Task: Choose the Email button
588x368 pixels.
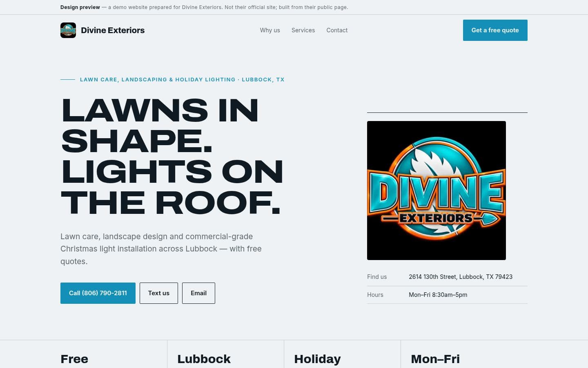Action: [x=198, y=293]
